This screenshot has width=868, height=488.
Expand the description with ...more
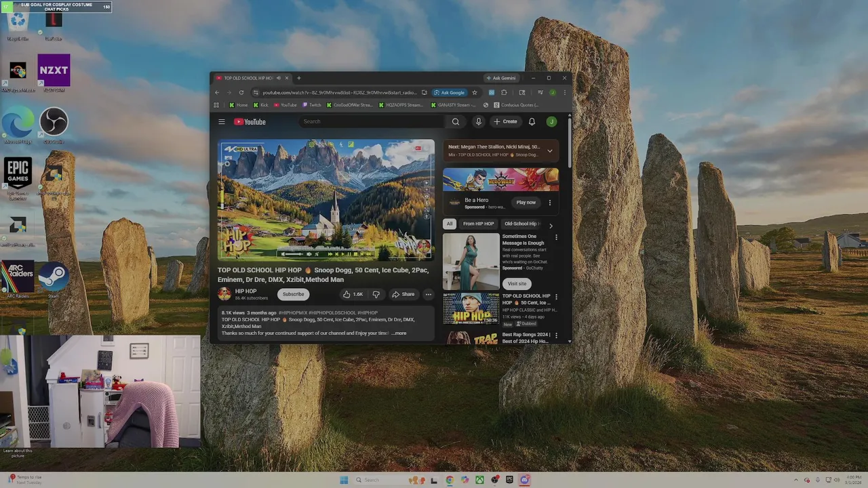[399, 333]
